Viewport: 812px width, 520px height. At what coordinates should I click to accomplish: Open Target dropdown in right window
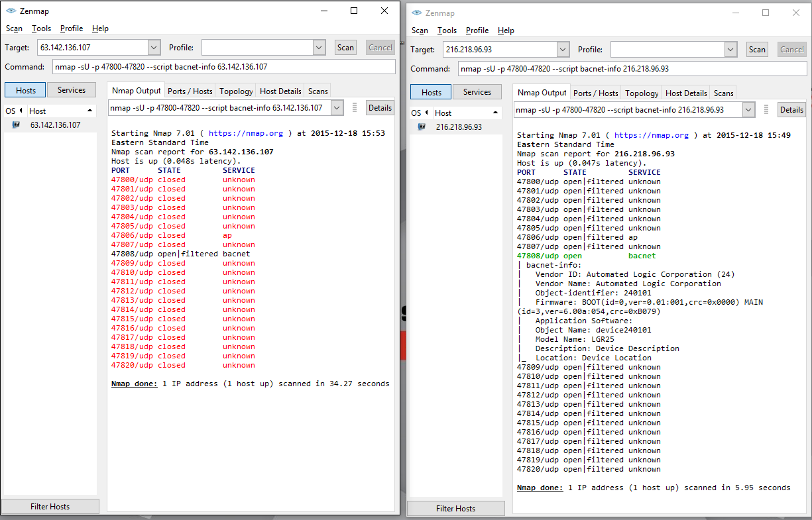pos(563,50)
